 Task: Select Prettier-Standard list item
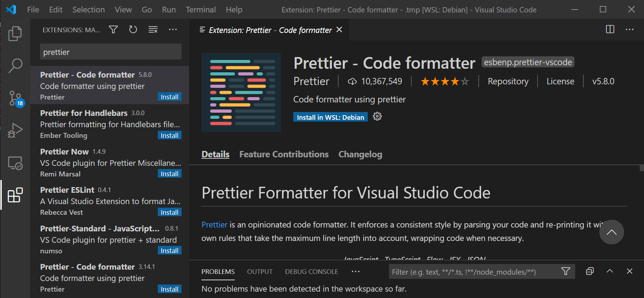pos(110,239)
